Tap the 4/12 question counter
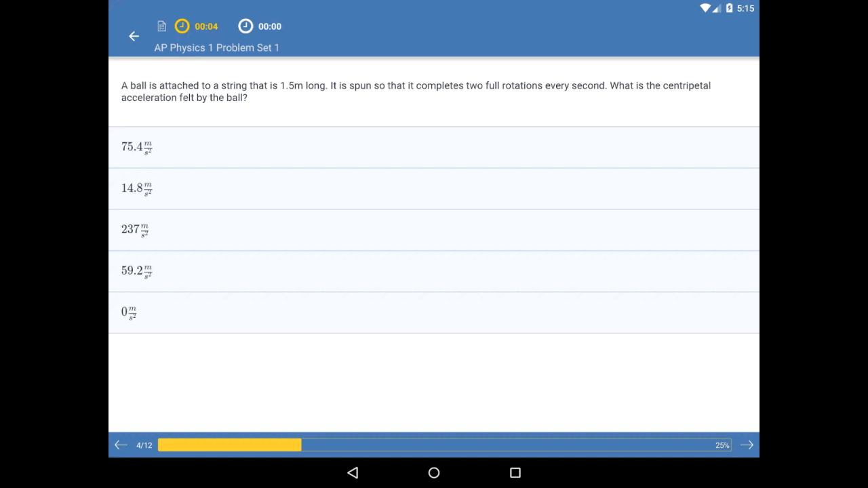The width and height of the screenshot is (868, 488). [x=144, y=445]
